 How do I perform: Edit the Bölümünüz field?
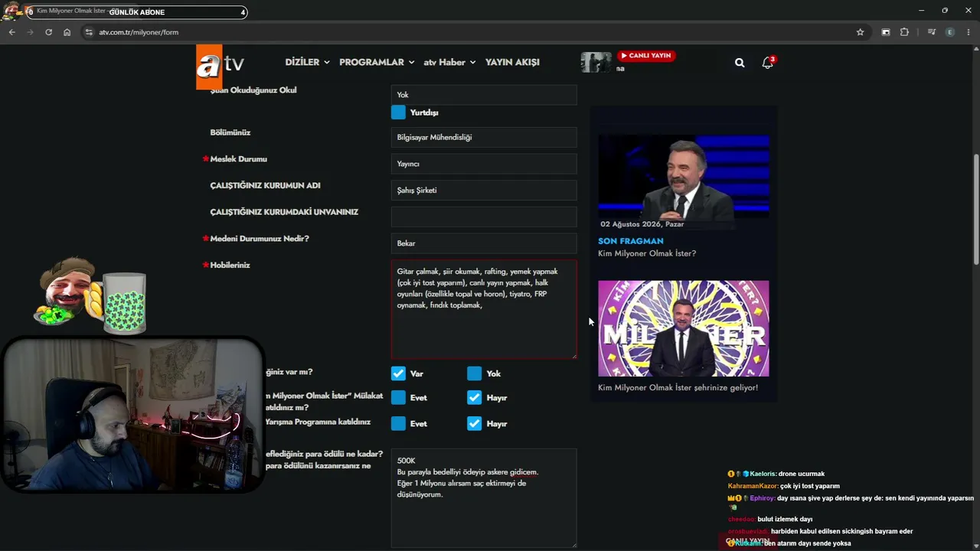click(x=484, y=137)
